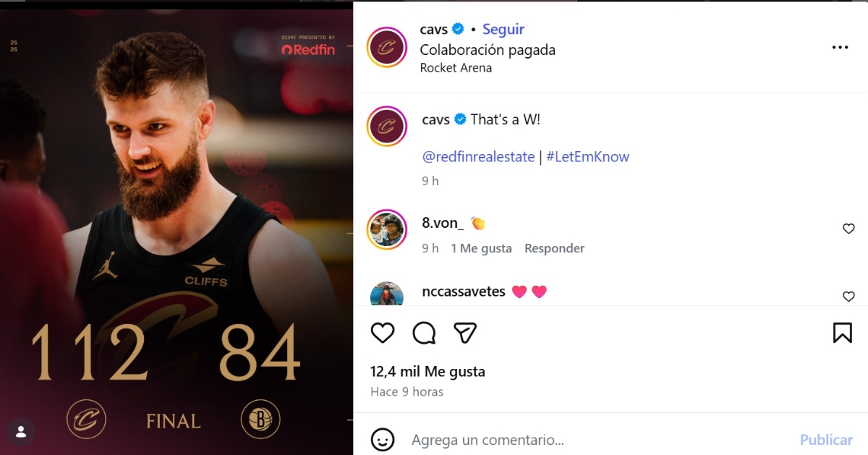Open comments with the speech bubble icon
The width and height of the screenshot is (868, 455).
424,333
